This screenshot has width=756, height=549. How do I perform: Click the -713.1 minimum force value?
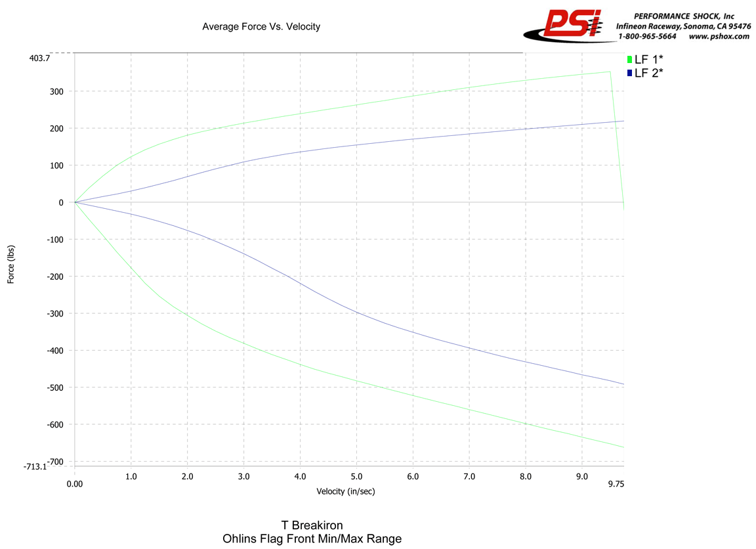tap(35, 466)
